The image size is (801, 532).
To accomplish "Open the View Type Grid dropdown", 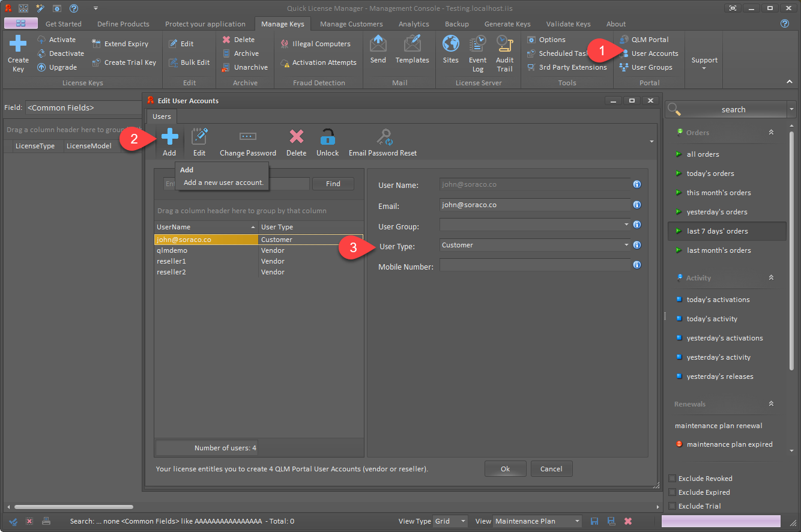I will point(463,521).
